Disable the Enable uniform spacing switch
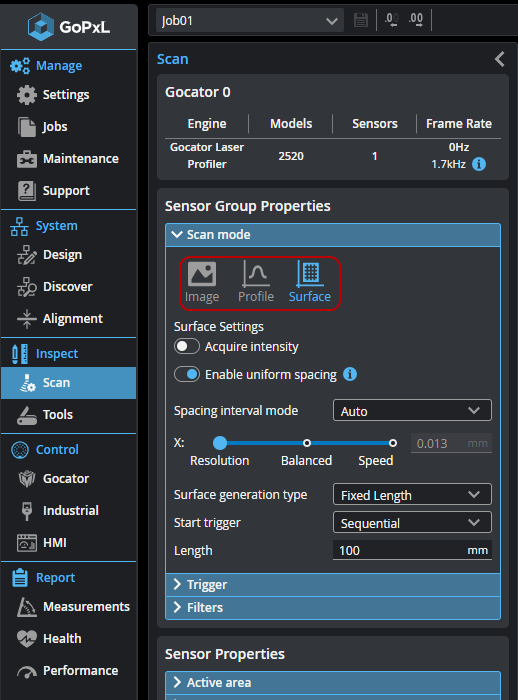Viewport: 518px width, 700px height. point(187,374)
